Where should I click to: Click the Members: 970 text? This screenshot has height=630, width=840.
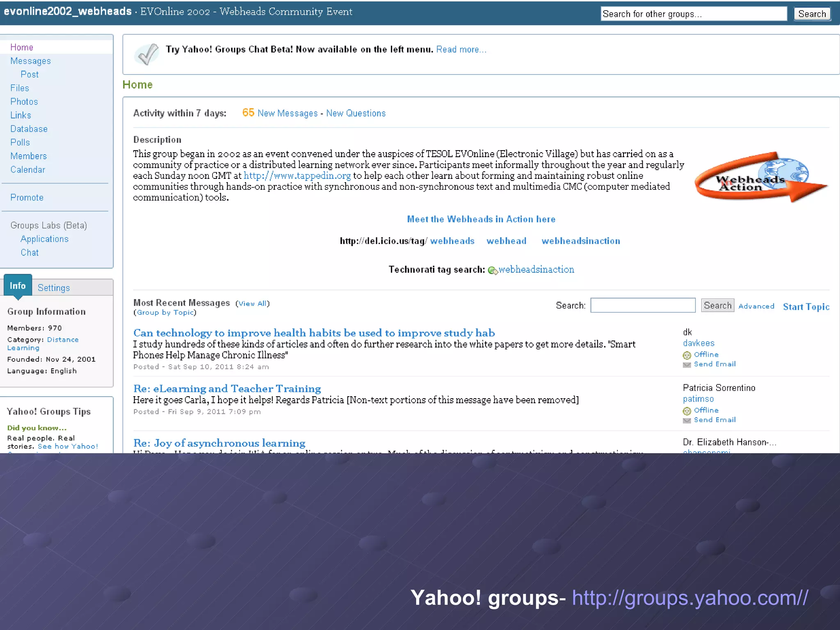(x=34, y=328)
